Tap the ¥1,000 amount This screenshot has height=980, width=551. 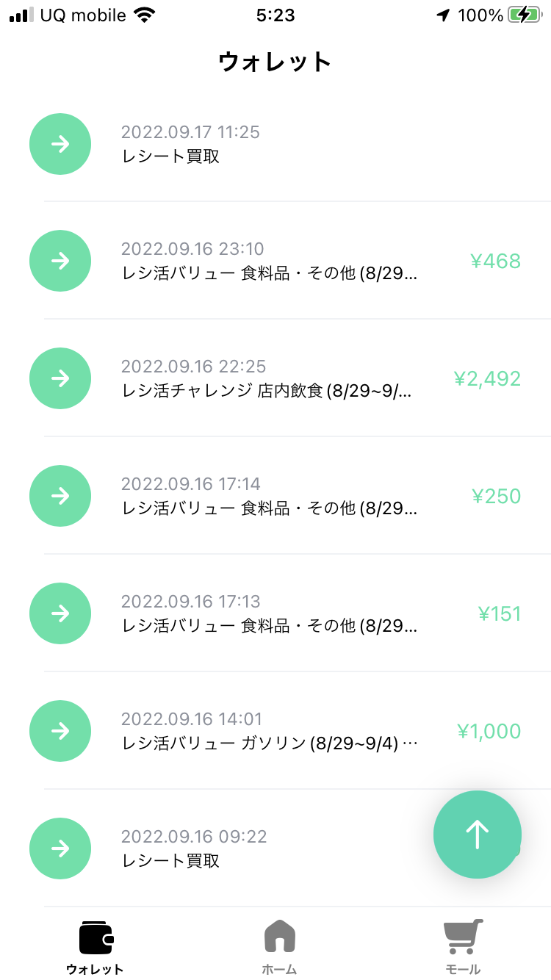tap(489, 731)
